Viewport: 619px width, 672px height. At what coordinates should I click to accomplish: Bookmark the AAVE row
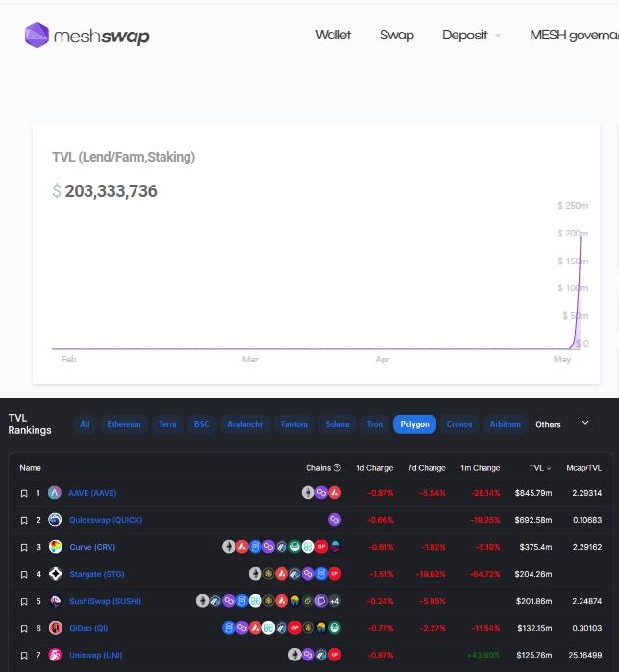tap(24, 493)
